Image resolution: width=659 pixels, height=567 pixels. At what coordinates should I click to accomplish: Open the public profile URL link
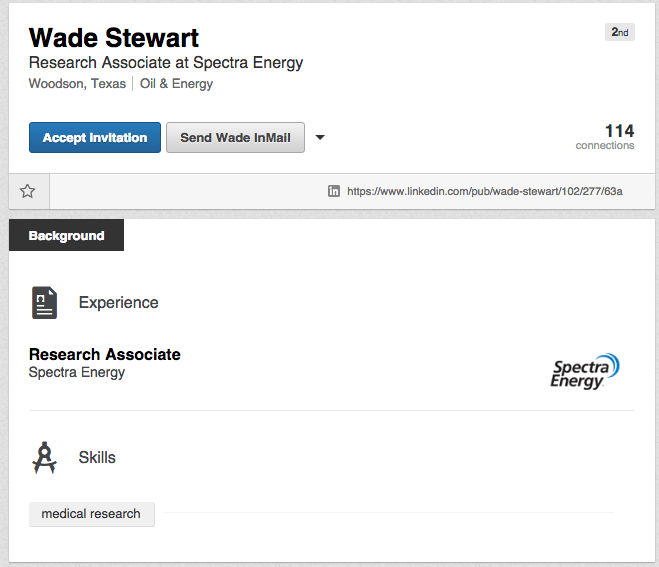(484, 191)
